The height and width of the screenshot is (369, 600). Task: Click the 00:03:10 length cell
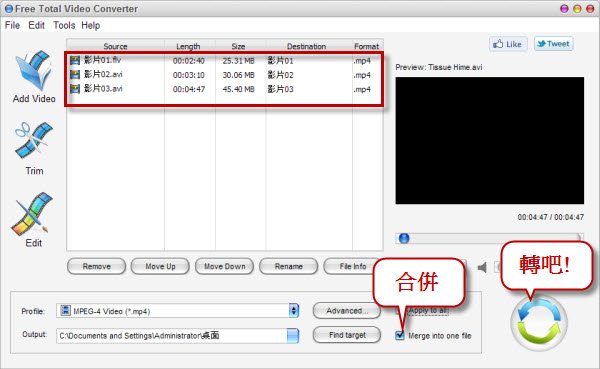click(x=189, y=75)
